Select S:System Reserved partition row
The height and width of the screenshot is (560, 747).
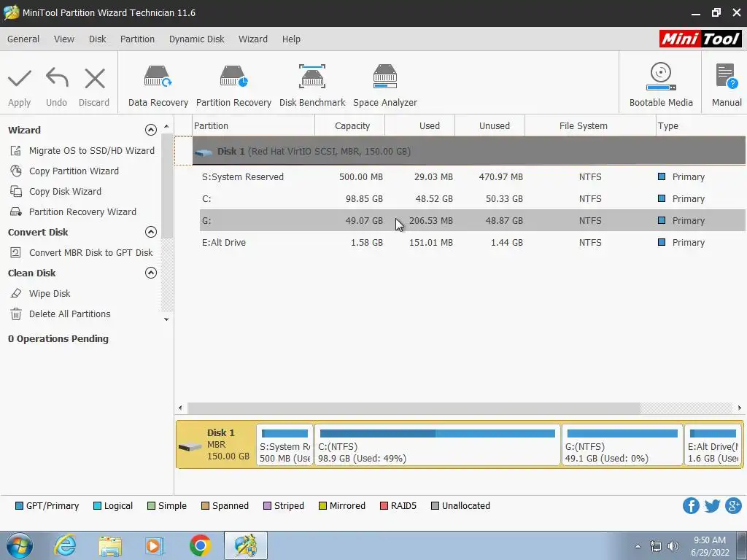(473, 176)
